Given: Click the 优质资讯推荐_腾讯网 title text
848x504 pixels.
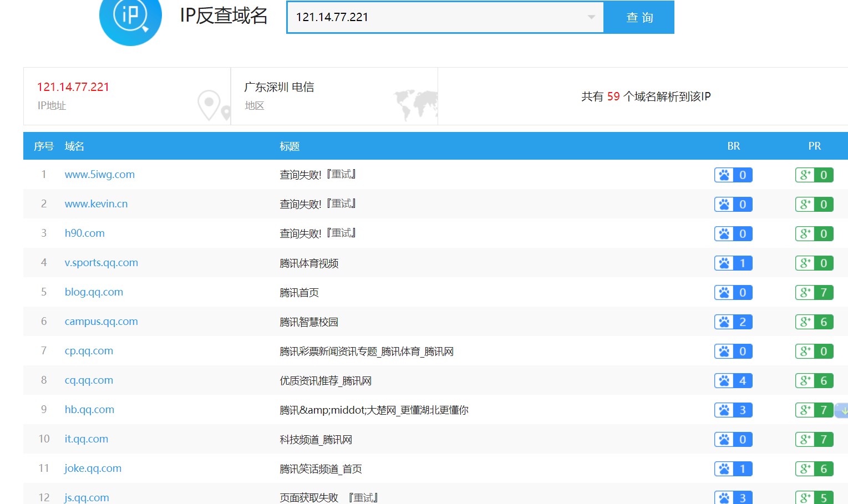Looking at the screenshot, I should 326,381.
